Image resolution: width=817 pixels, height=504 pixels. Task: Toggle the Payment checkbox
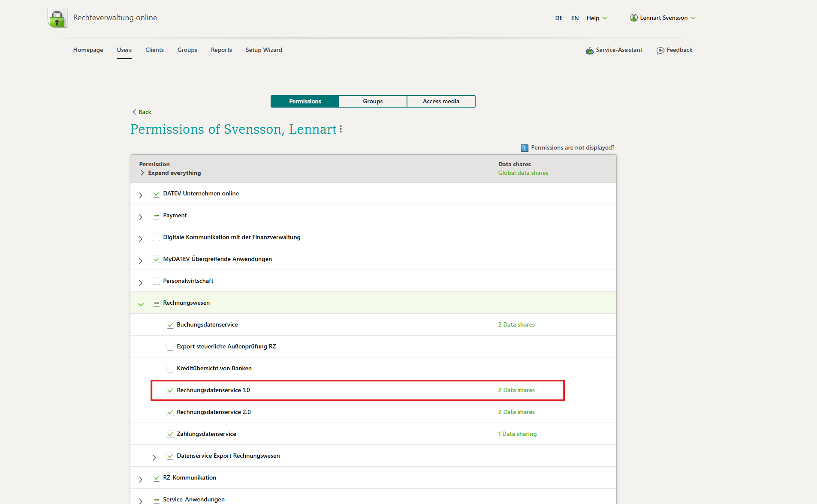coord(157,216)
